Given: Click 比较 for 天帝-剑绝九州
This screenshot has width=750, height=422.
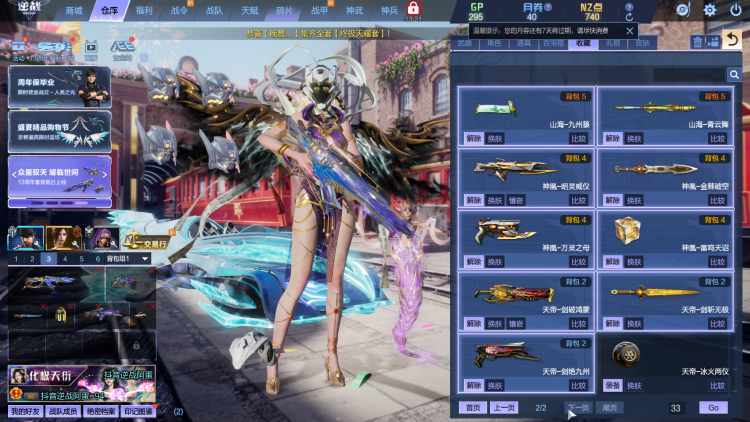Looking at the screenshot, I should [x=579, y=385].
